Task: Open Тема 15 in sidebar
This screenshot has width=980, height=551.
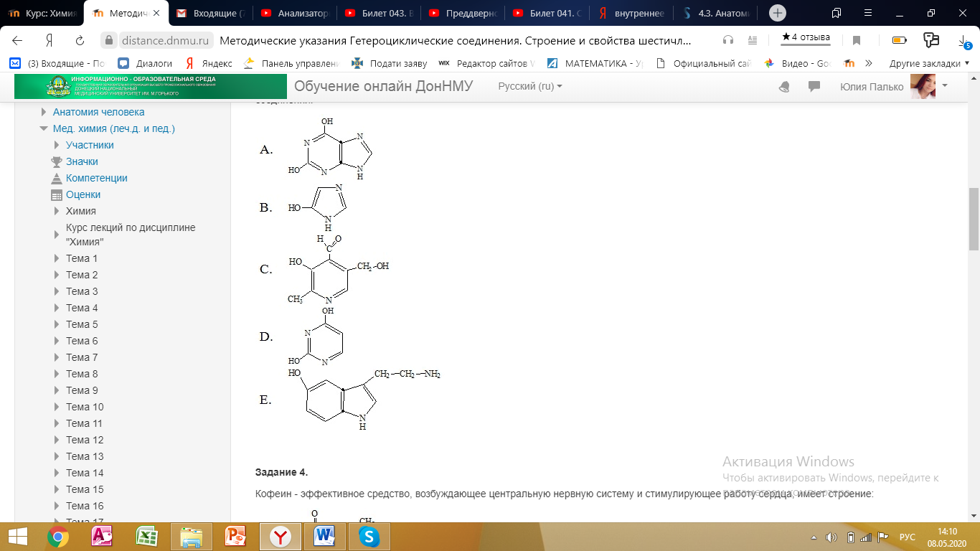Action: 85,489
